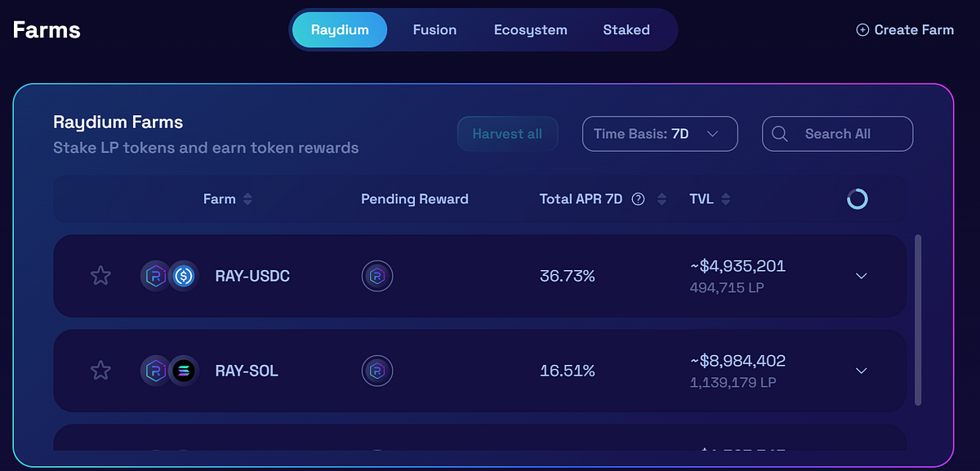Viewport: 980px width, 471px height.
Task: Click the 494,715 LP amount
Action: pyautogui.click(x=727, y=287)
